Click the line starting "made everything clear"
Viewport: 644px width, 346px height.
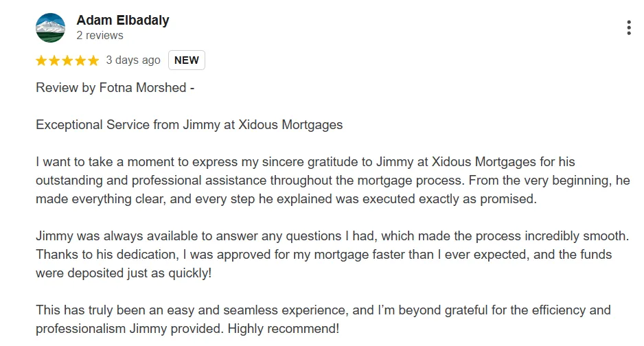point(286,198)
